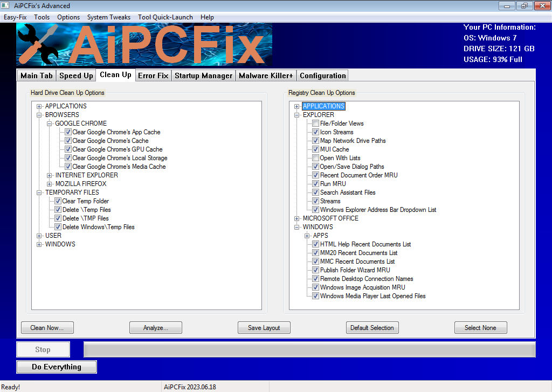Expand WINDOWS node in Hard Drive tree

coord(39,244)
